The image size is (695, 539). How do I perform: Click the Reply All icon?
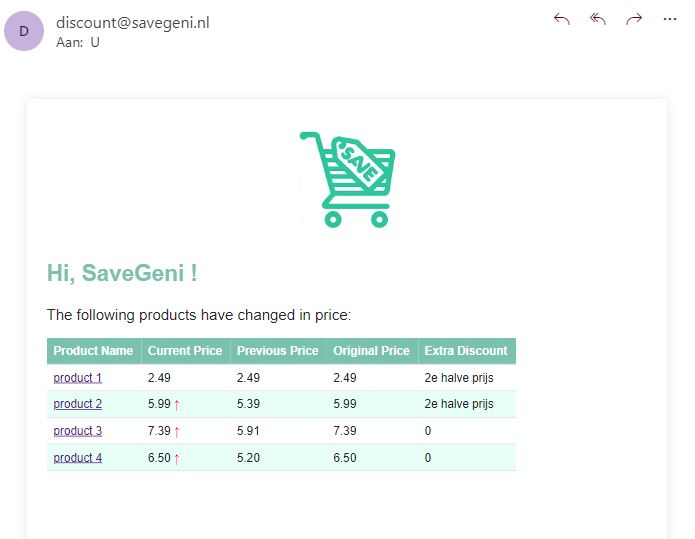[598, 19]
